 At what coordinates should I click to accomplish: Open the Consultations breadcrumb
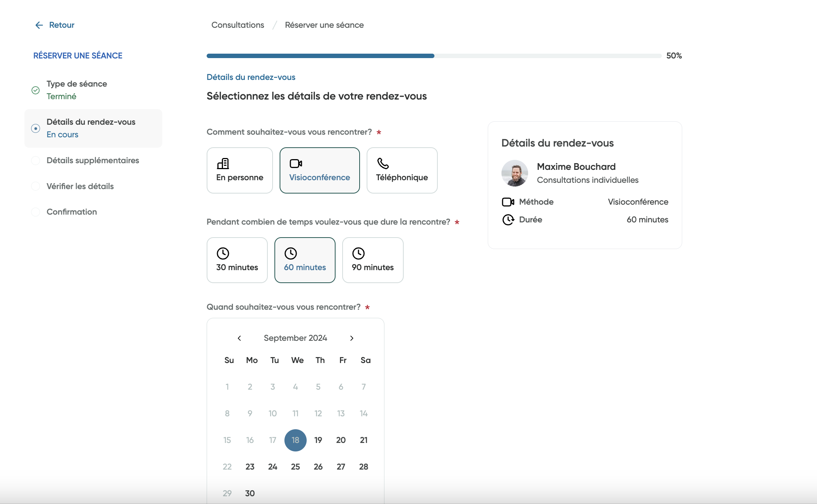237,25
